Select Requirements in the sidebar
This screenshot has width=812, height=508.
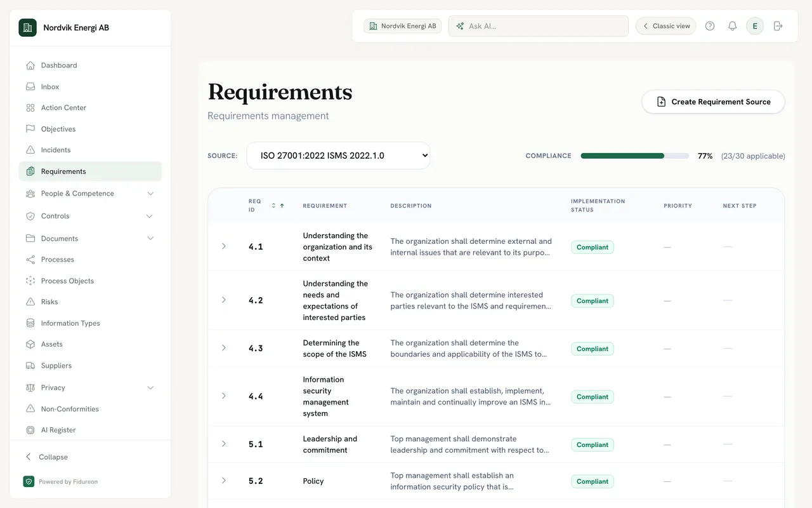(90, 171)
